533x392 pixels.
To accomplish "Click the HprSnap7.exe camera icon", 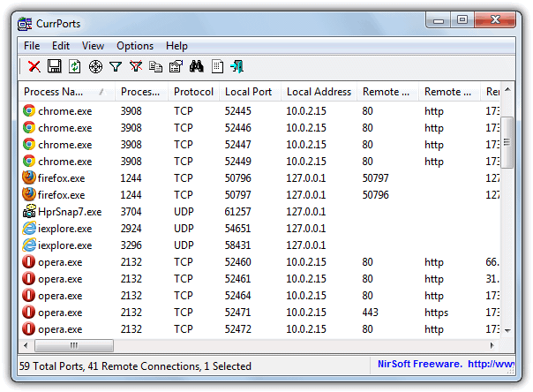I will 30,211.
